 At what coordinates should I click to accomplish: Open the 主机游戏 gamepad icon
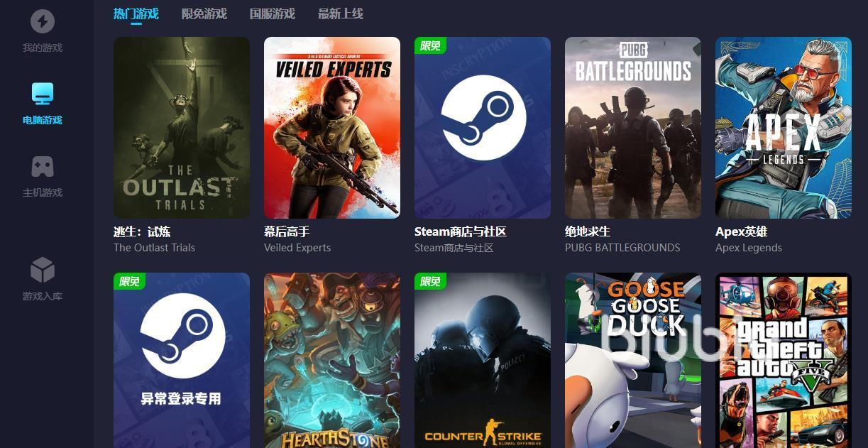(43, 167)
